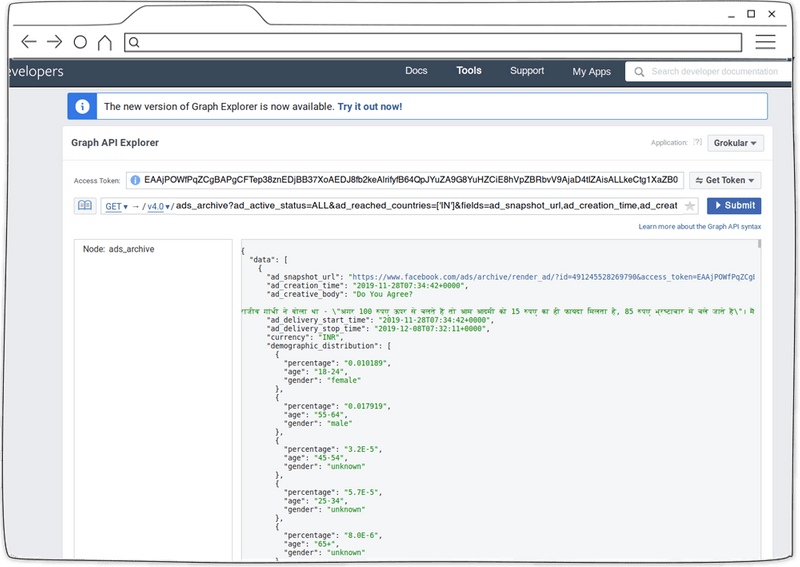This screenshot has width=800, height=567.
Task: Click the ad_delivery_start_time key
Action: click(318, 320)
